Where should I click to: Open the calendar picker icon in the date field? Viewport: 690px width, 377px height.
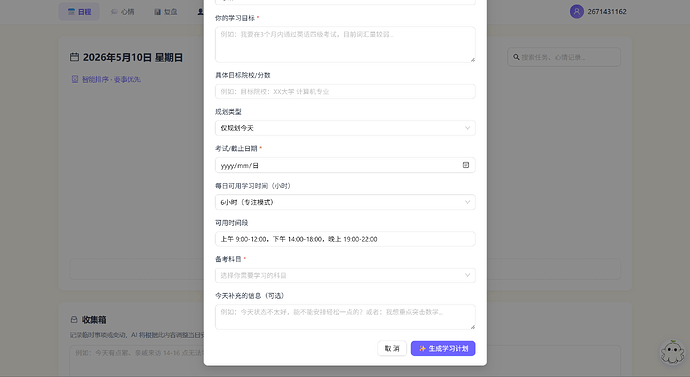point(466,165)
